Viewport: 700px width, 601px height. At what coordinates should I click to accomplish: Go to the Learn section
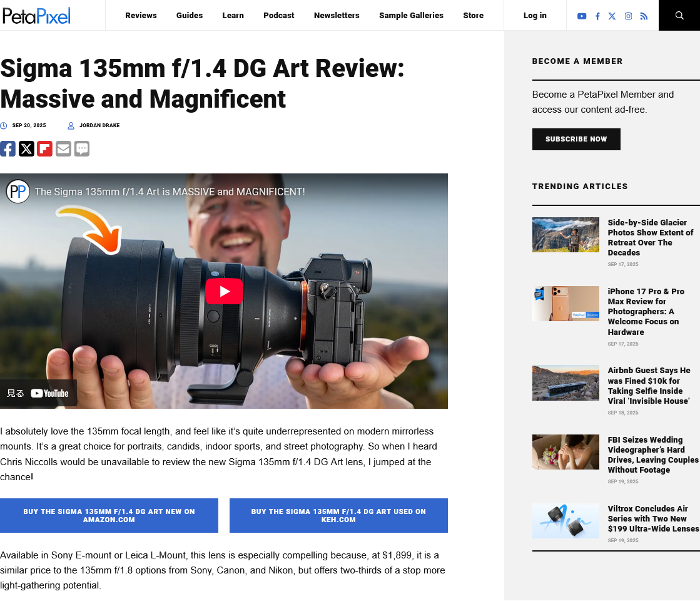pos(233,15)
